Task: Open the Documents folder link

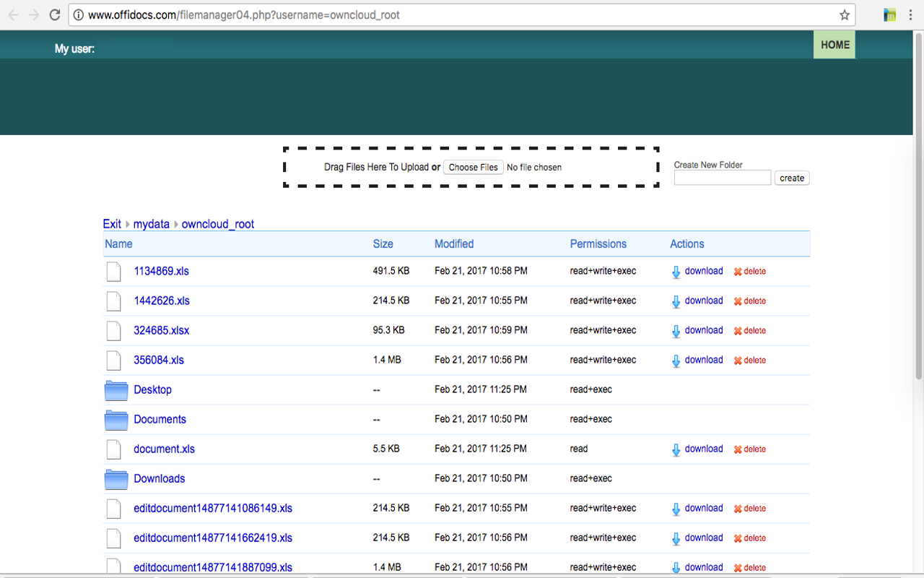Action: 160,419
